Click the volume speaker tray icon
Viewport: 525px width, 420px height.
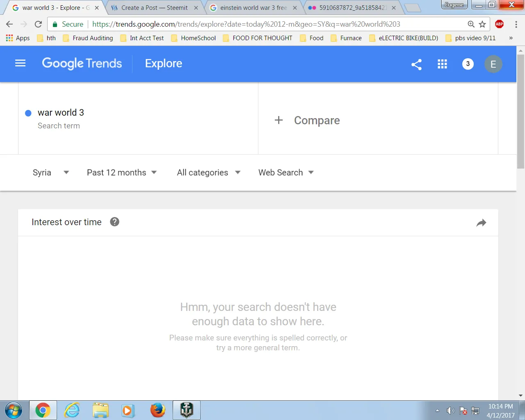point(450,411)
